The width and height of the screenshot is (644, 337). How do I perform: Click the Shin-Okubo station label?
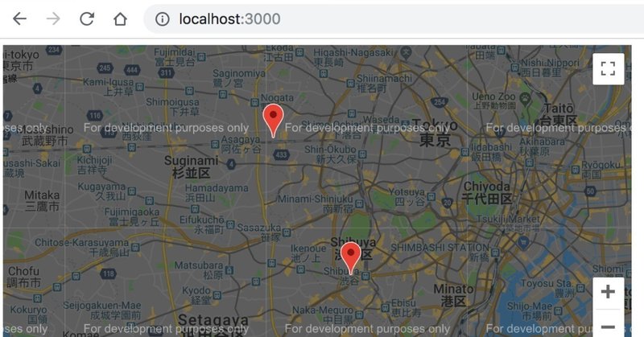click(x=330, y=154)
